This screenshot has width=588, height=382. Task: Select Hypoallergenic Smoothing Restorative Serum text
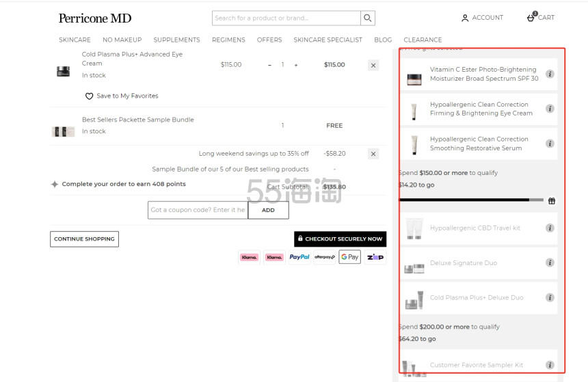479,144
